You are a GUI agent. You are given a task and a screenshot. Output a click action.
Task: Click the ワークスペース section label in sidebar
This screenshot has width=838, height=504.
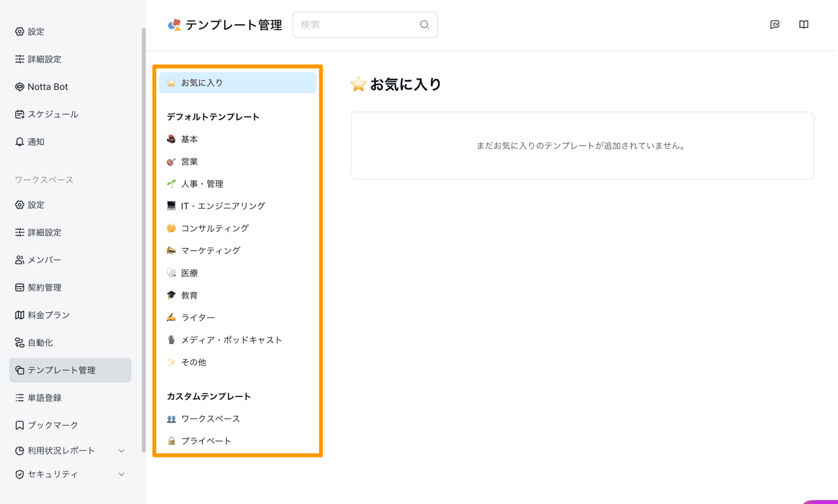click(x=44, y=180)
